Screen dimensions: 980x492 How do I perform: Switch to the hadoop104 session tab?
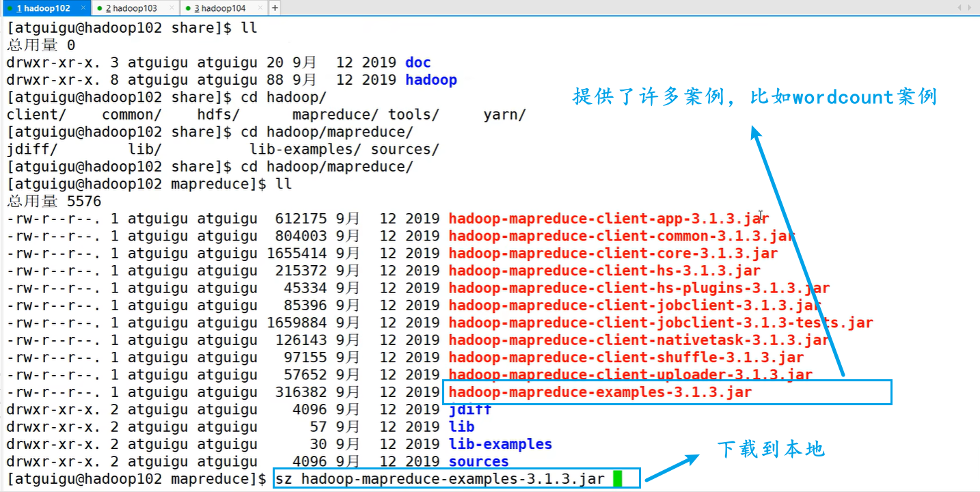pos(221,8)
